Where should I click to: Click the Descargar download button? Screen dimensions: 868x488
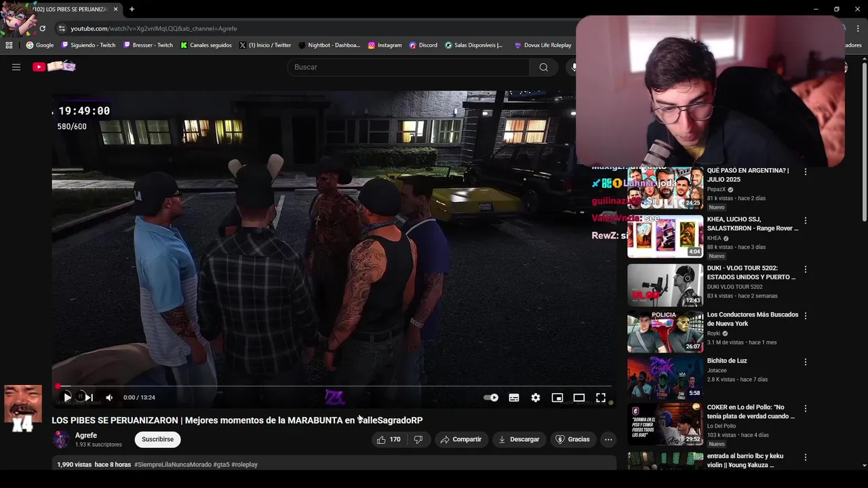pyautogui.click(x=519, y=439)
